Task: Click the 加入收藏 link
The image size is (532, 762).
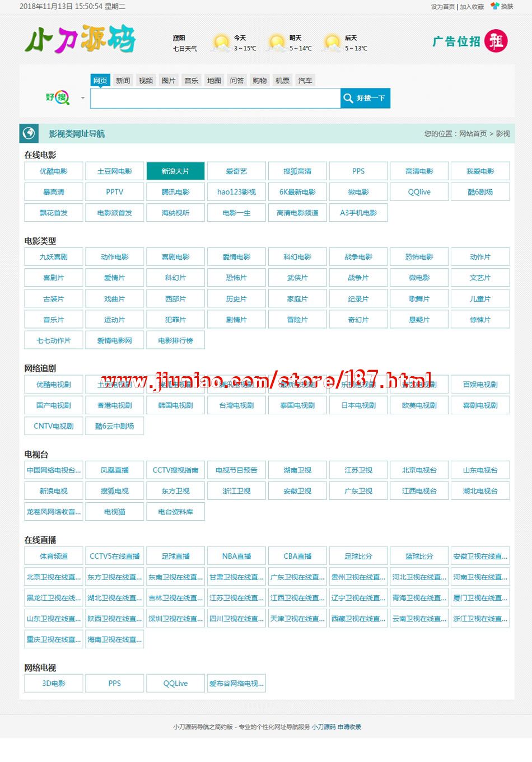Action: tap(472, 7)
